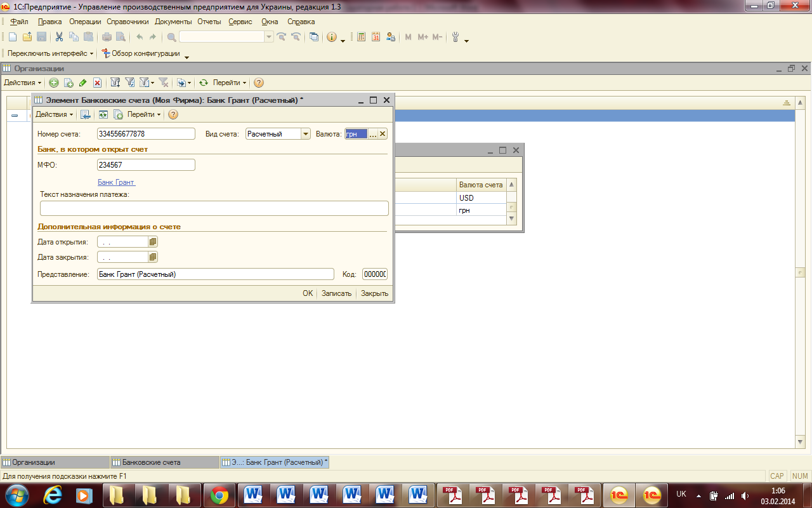Screen dimensions: 812x508
Task: Click down scroll arrow in Банковские счета list
Action: 512,218
